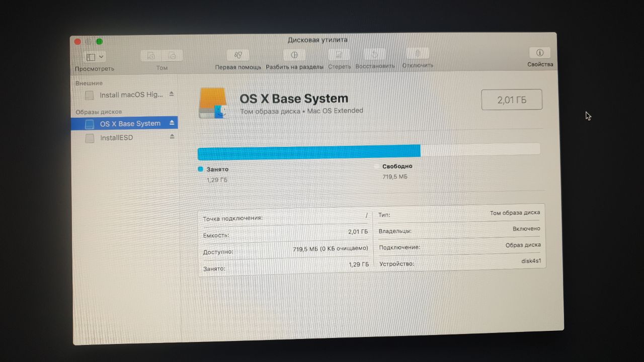Screen dimensions: 644x362
Task: Click the 2,01 ГБ capacity box
Action: (x=512, y=100)
